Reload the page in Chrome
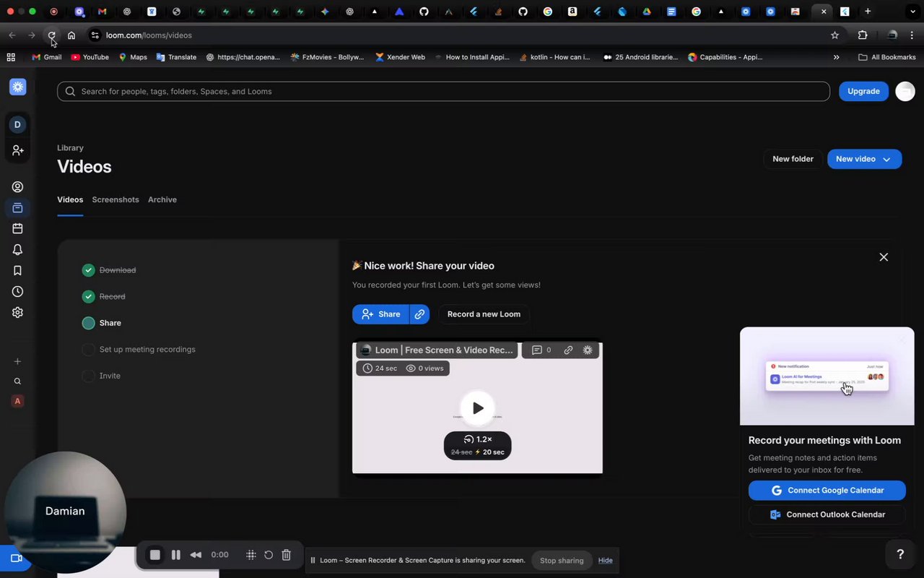The width and height of the screenshot is (924, 578). coord(51,35)
